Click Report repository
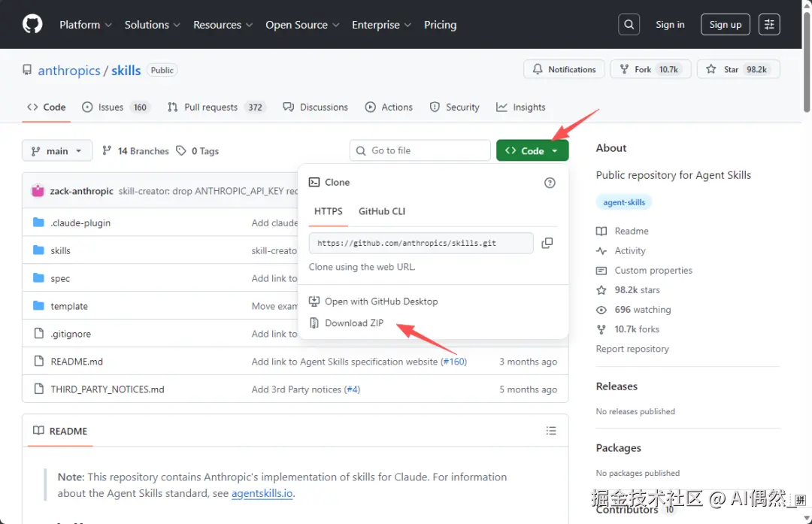 (632, 349)
